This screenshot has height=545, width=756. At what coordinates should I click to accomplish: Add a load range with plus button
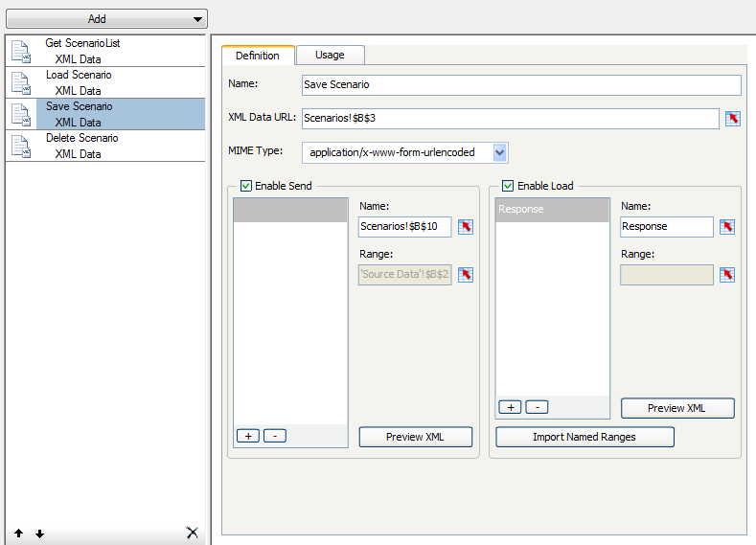pyautogui.click(x=510, y=407)
